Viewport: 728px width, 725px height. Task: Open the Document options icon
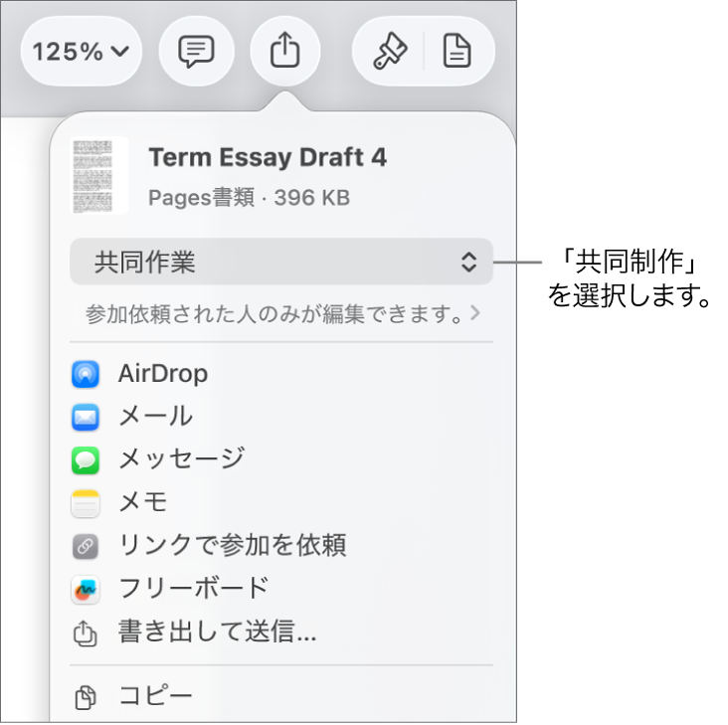[x=457, y=51]
